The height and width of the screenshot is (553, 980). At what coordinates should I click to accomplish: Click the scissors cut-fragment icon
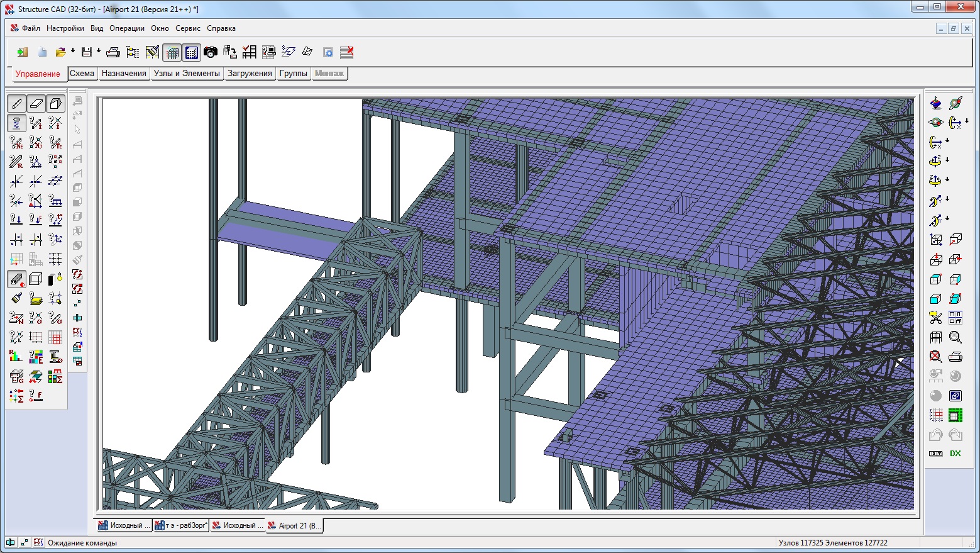tap(936, 318)
